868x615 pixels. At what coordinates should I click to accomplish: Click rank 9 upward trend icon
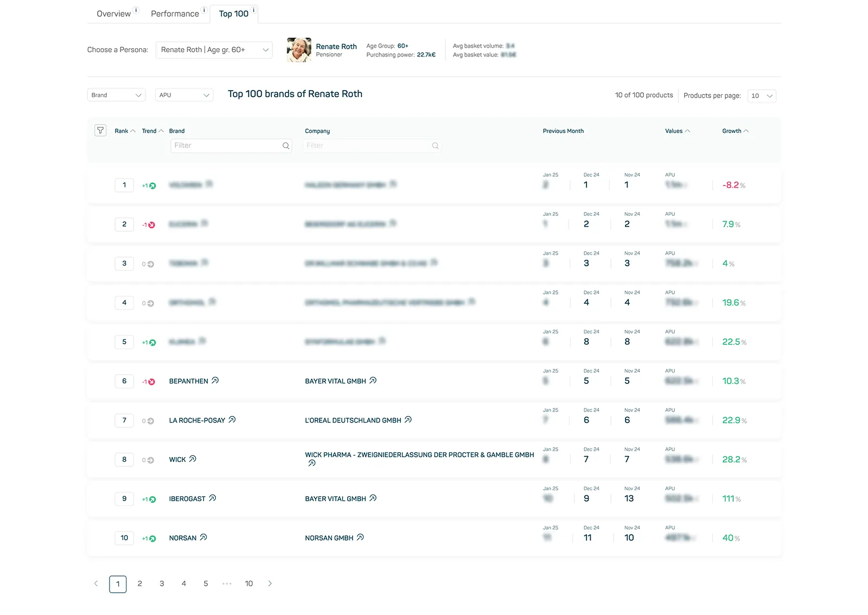coord(152,499)
